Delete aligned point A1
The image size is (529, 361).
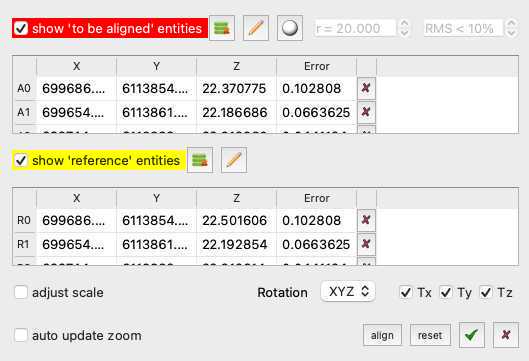(x=366, y=112)
